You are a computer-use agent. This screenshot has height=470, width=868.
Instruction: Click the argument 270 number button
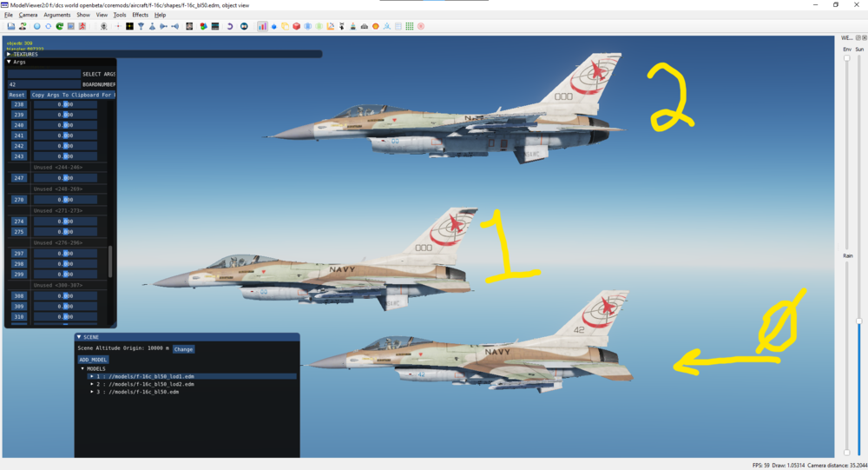coord(19,200)
